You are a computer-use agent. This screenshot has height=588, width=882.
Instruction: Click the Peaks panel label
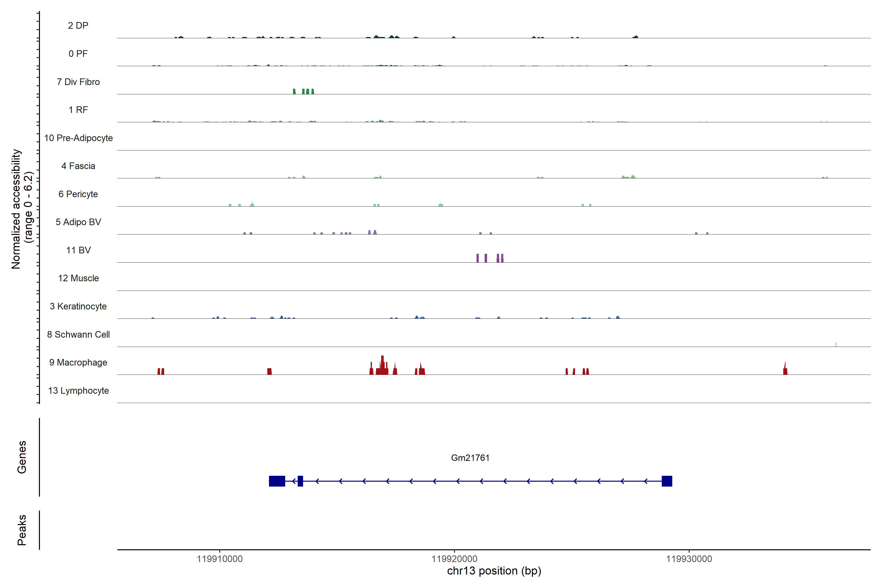tap(22, 530)
